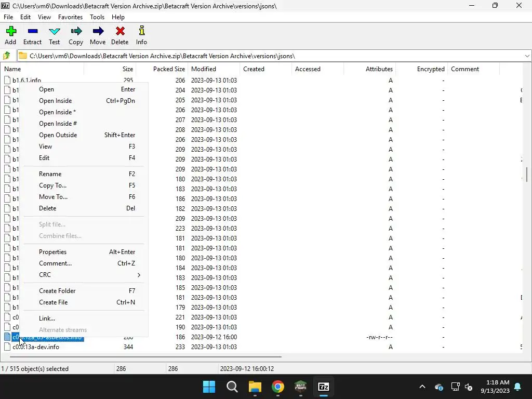
Task: Select Link... in context menu
Action: click(84, 318)
